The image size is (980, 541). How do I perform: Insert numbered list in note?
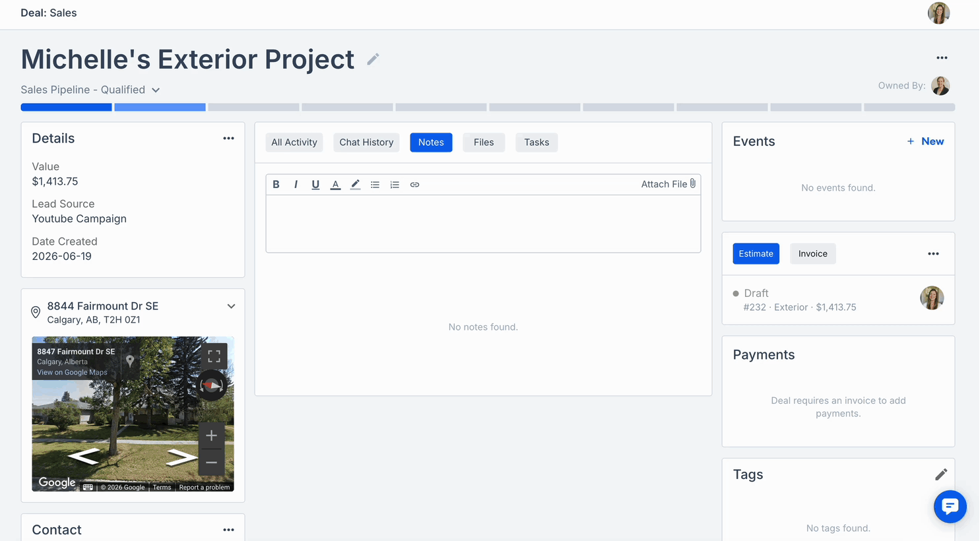395,185
